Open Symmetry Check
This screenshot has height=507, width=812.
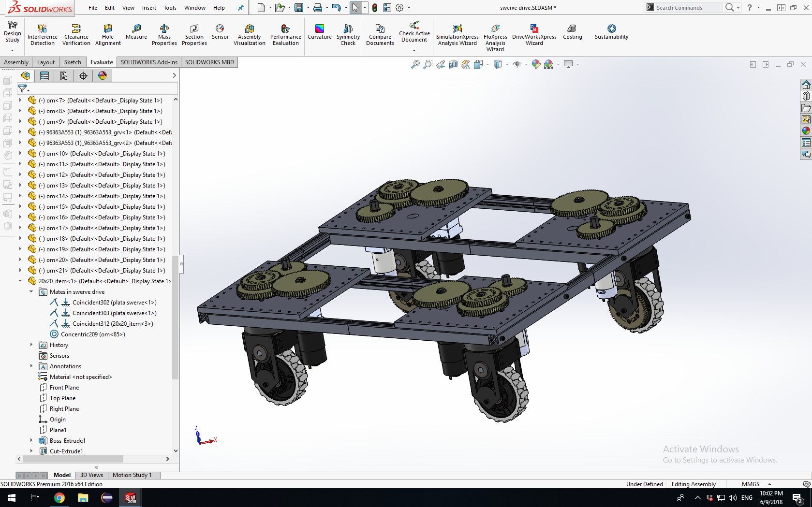348,35
